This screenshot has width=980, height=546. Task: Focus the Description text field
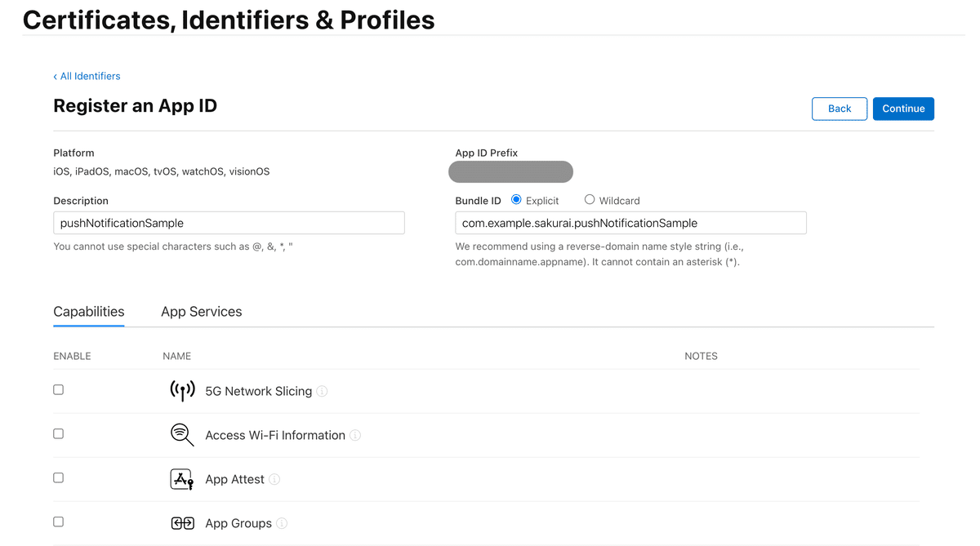click(x=229, y=223)
